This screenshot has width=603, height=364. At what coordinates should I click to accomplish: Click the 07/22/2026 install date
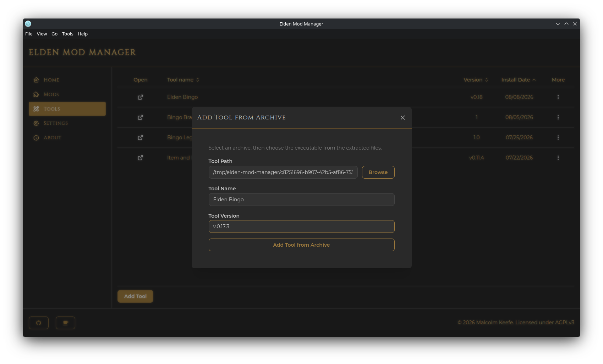coord(519,158)
